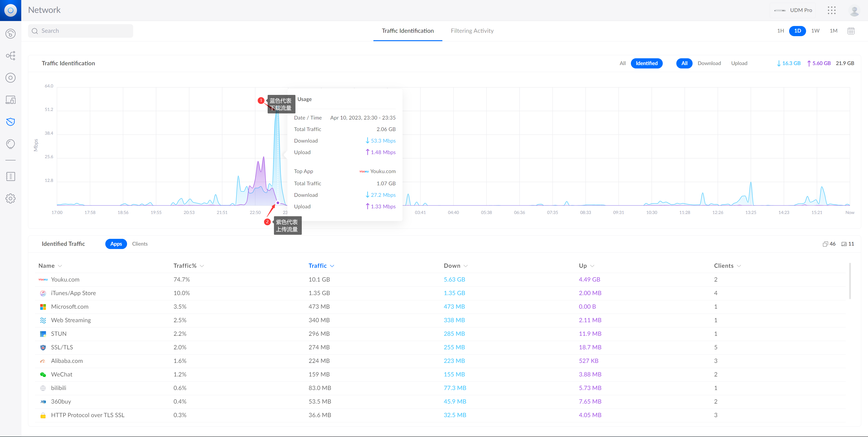Sort by Down column chevron

pyautogui.click(x=466, y=266)
